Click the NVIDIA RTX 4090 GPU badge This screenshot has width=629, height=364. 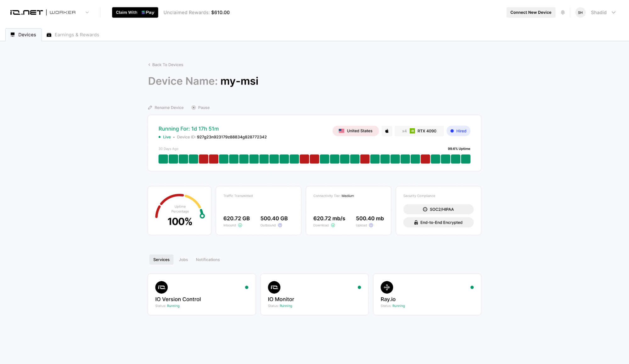419,131
